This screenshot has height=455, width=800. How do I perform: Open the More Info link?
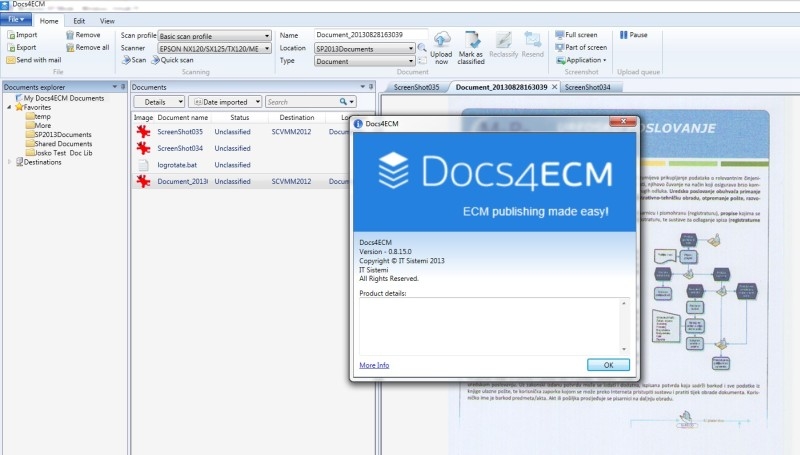point(374,365)
